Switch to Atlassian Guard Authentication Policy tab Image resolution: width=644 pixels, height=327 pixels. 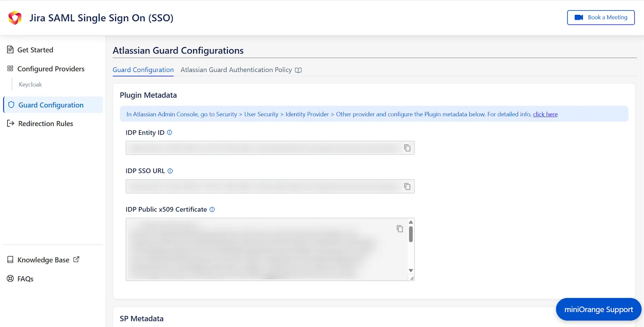click(x=236, y=70)
